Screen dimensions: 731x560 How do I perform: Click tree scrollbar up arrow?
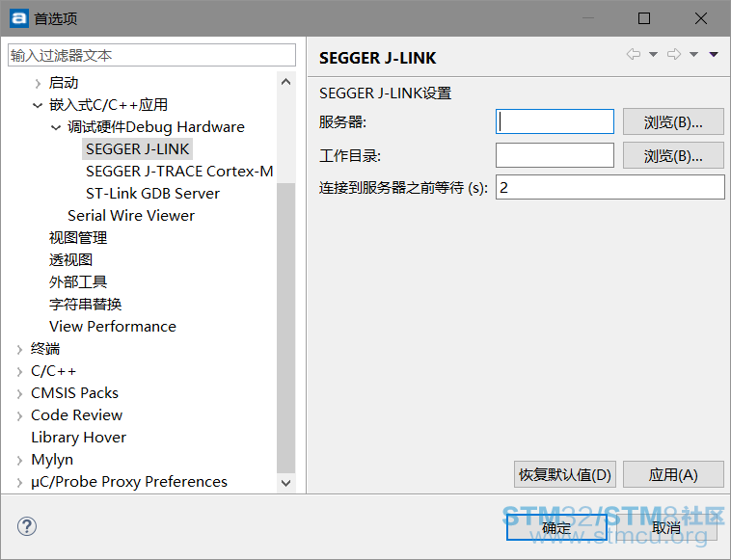286,82
